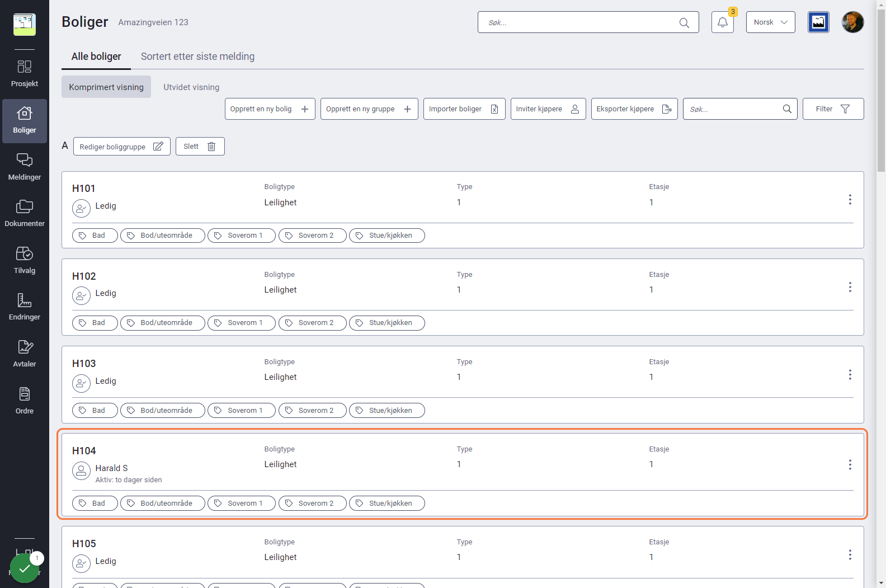Focus the boliger list search field
The height and width of the screenshot is (588, 886).
coord(740,109)
